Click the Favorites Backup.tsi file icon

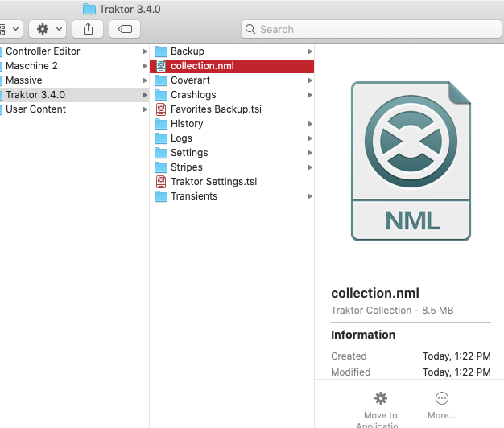pos(161,109)
